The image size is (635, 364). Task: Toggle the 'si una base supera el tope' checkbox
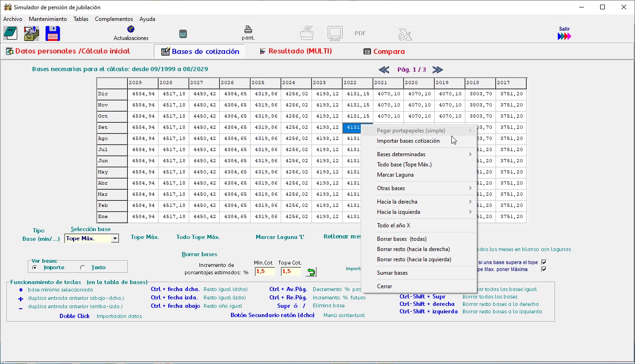pyautogui.click(x=544, y=262)
